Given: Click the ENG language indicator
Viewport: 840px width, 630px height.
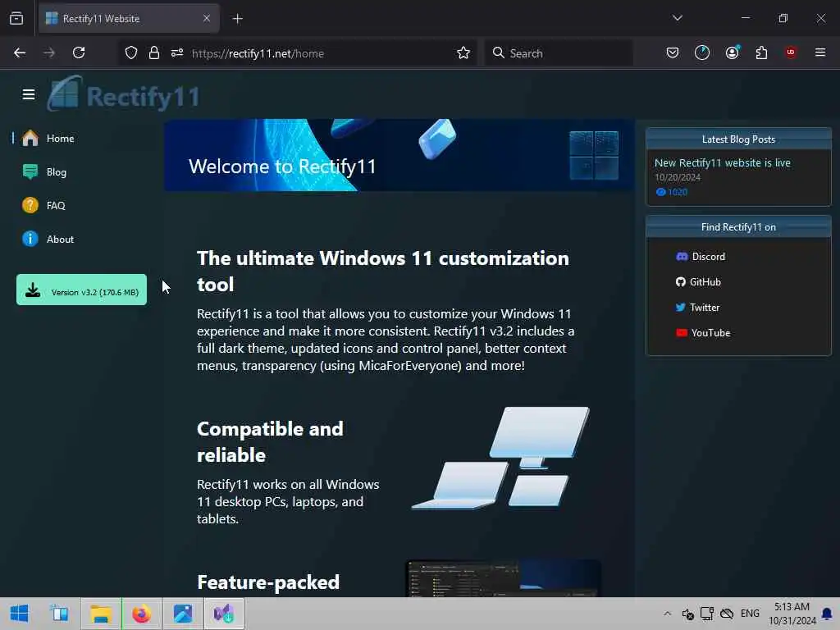Looking at the screenshot, I should pos(750,614).
